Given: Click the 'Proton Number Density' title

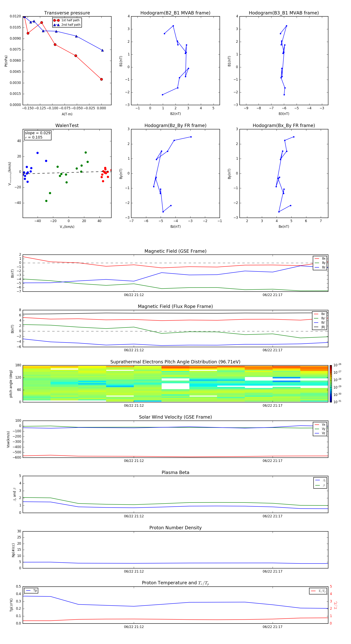Looking at the screenshot, I should 175,528.
